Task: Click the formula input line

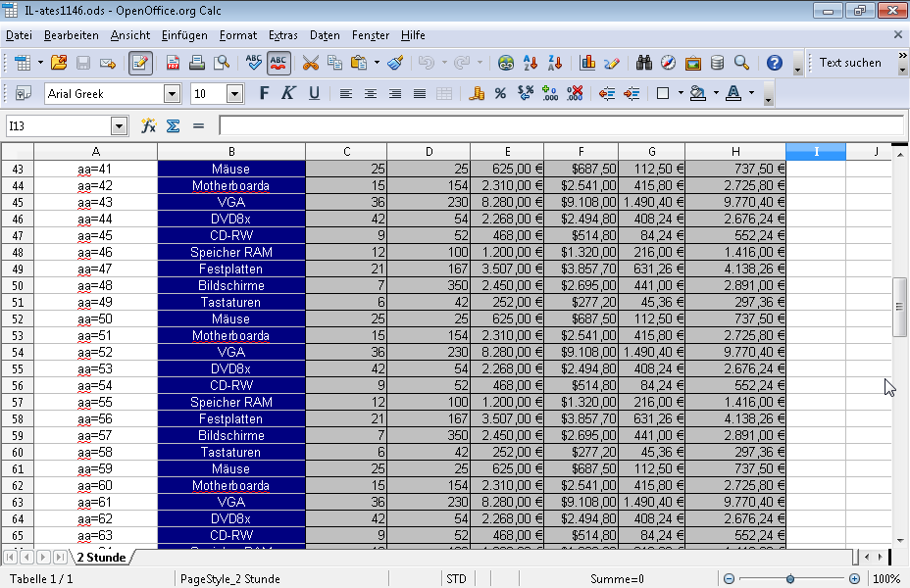Action: tap(561, 125)
